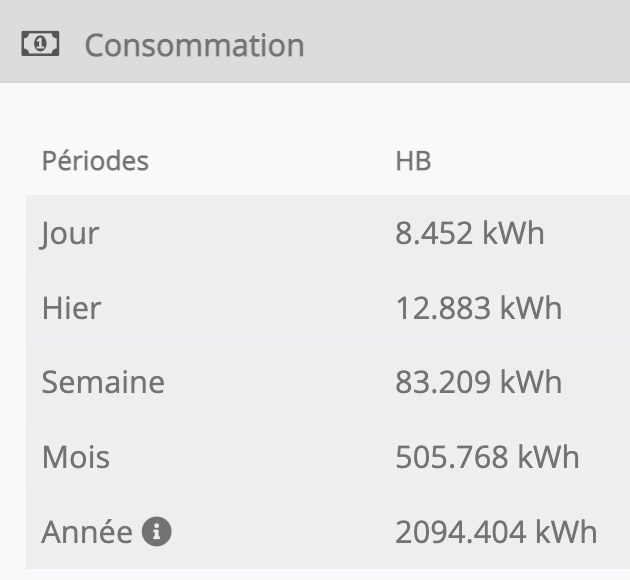Select the Jour period label

click(70, 234)
